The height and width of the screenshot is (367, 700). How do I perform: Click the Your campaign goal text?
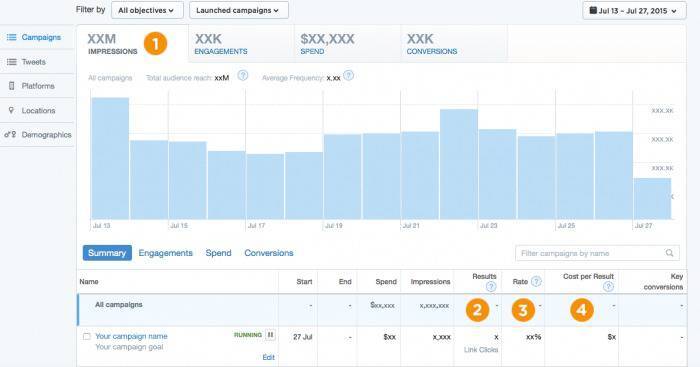(129, 347)
